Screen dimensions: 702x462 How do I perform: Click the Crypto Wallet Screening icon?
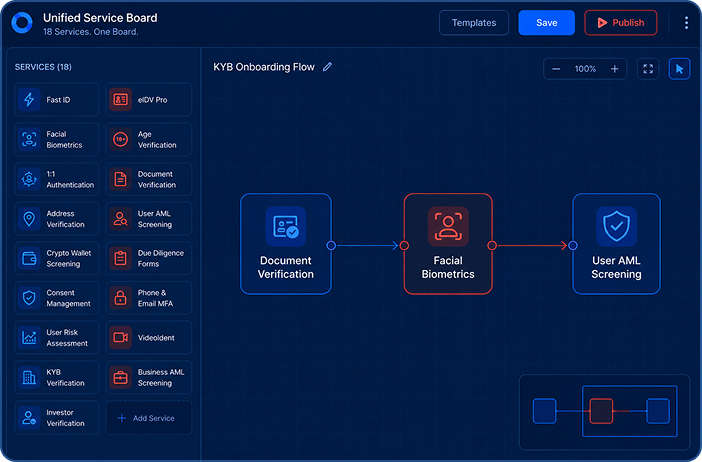tap(29, 258)
